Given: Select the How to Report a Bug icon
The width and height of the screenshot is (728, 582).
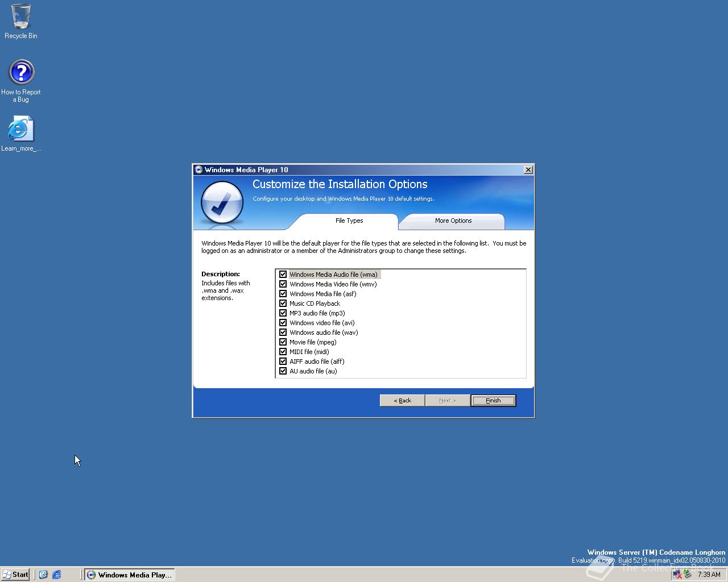Looking at the screenshot, I should pyautogui.click(x=21, y=81).
